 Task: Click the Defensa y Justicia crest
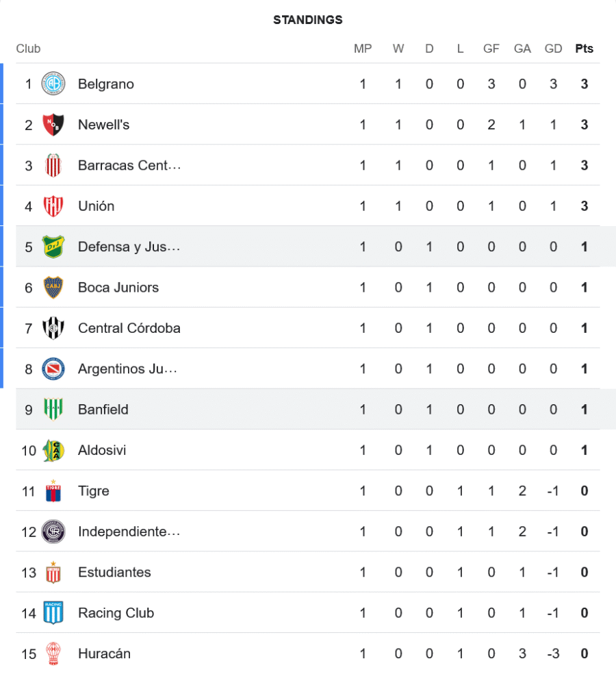pyautogui.click(x=53, y=247)
